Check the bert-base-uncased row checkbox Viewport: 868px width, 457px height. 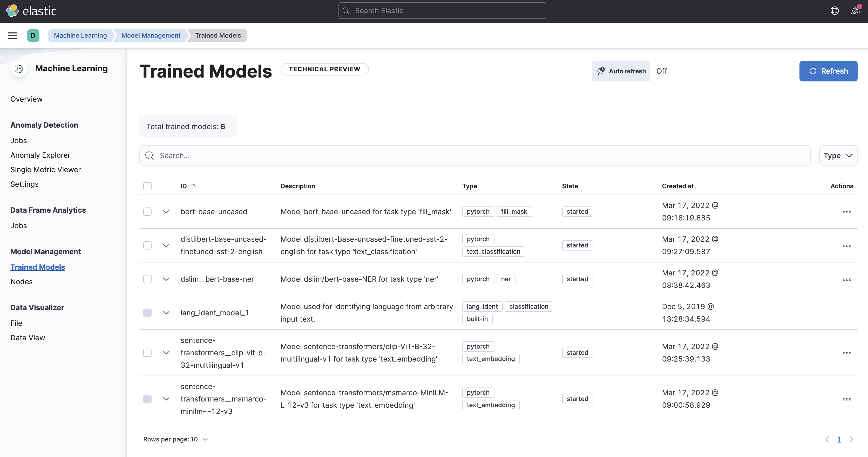[147, 211]
